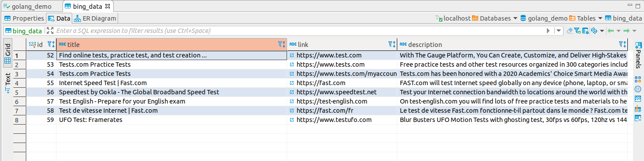The height and width of the screenshot is (161, 644).
Task: Click the round dotted icon under Panels
Action: 638,89
